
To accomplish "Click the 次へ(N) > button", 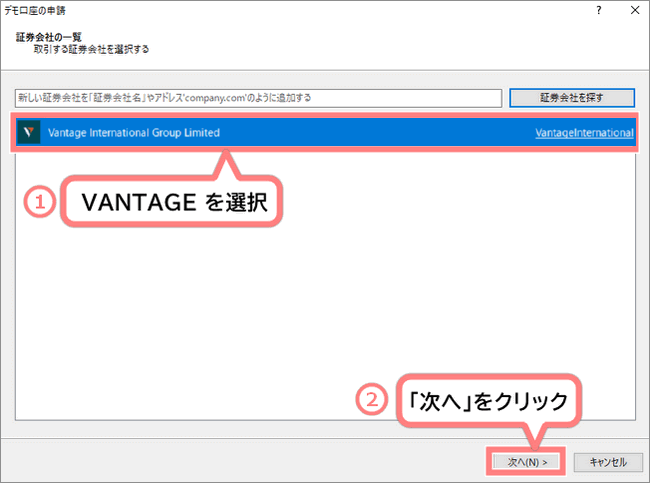I will point(526,462).
